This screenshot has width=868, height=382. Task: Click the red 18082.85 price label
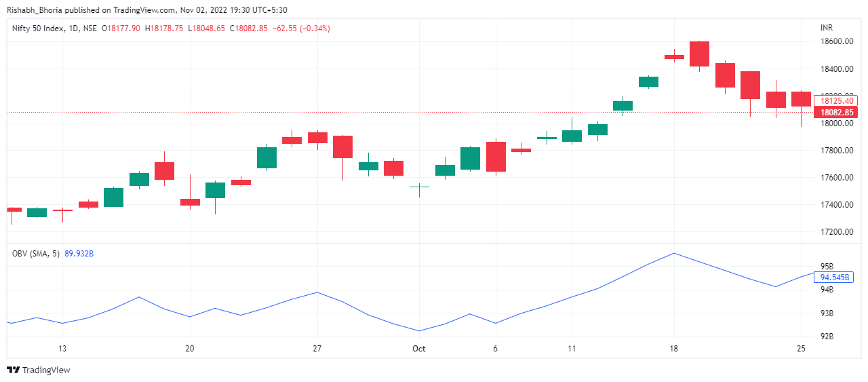tap(837, 113)
